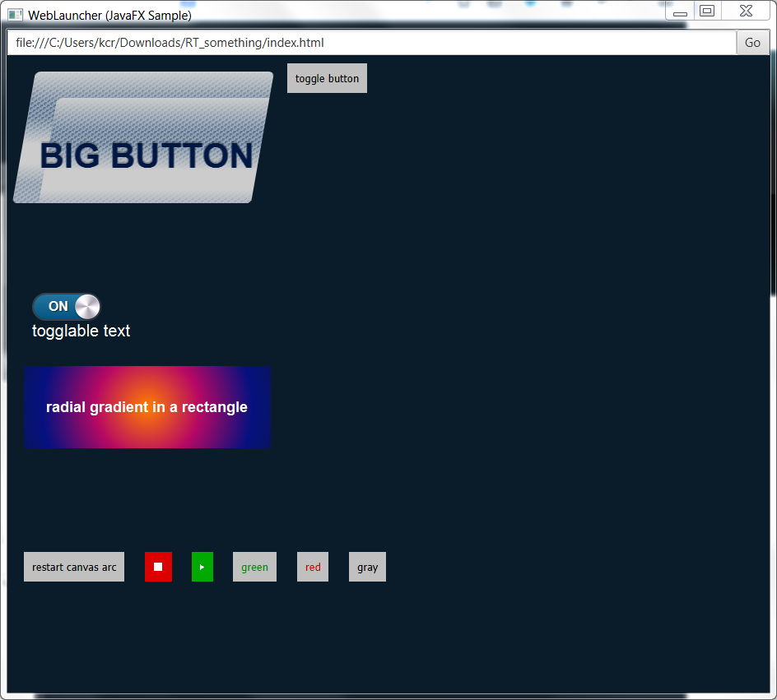Turn off the blue ON switch
Screen dimensions: 777x700
click(66, 307)
